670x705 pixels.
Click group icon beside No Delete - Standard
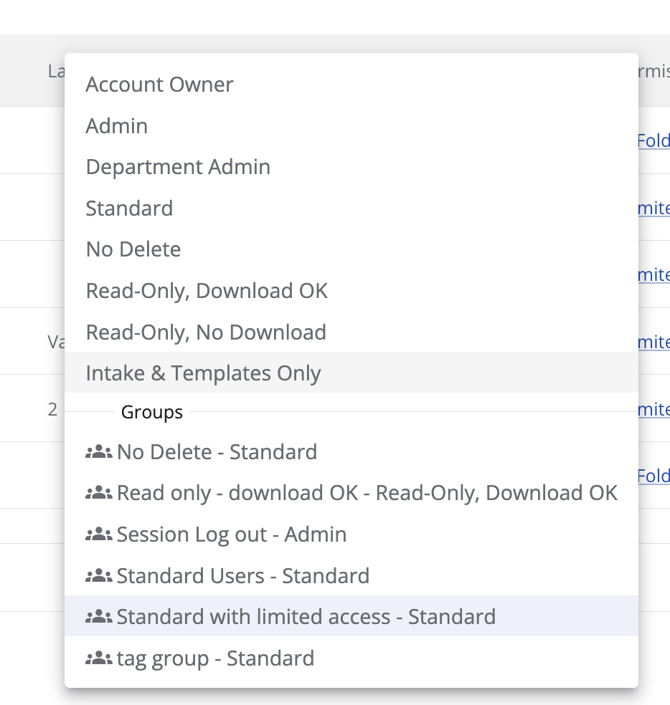click(x=98, y=452)
